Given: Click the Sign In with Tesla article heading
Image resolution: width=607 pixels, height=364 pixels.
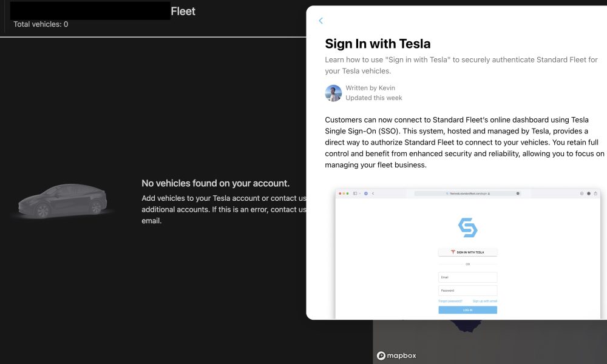Looking at the screenshot, I should coord(378,44).
